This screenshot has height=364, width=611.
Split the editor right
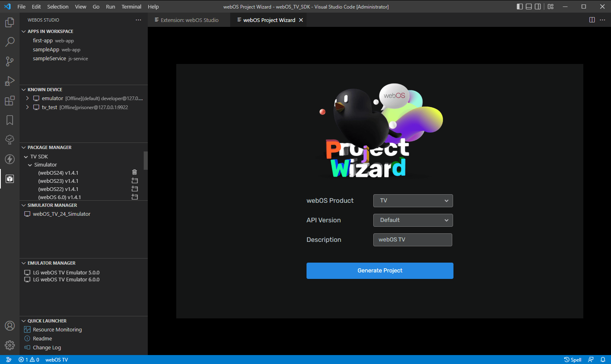point(592,20)
